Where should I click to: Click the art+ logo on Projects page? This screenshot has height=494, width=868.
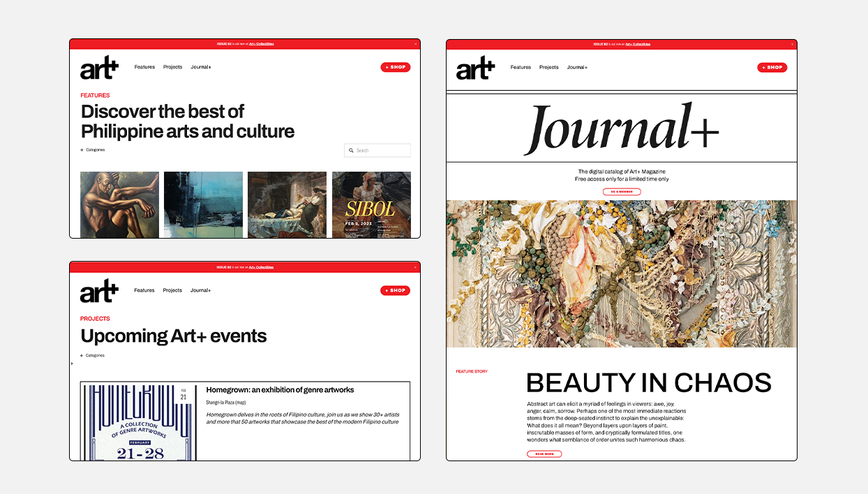pyautogui.click(x=99, y=291)
